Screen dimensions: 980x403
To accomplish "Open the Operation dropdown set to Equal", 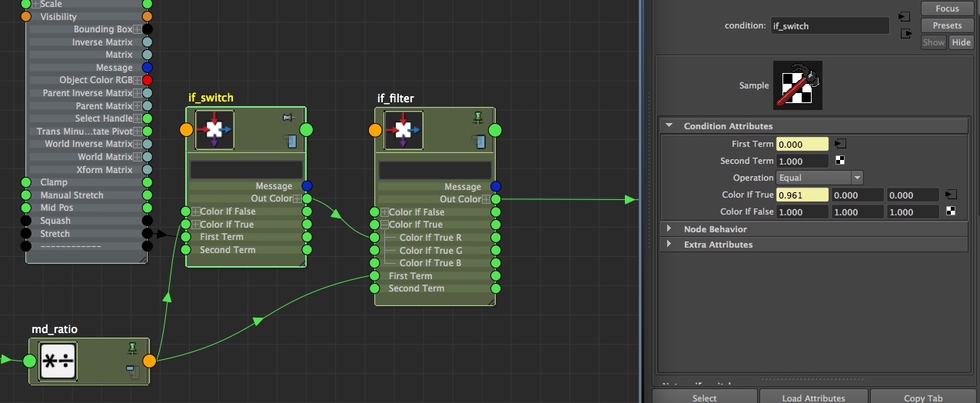I will click(x=819, y=178).
